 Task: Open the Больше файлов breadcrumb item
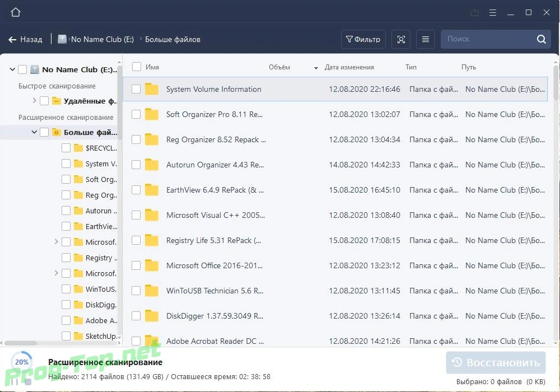pos(172,39)
